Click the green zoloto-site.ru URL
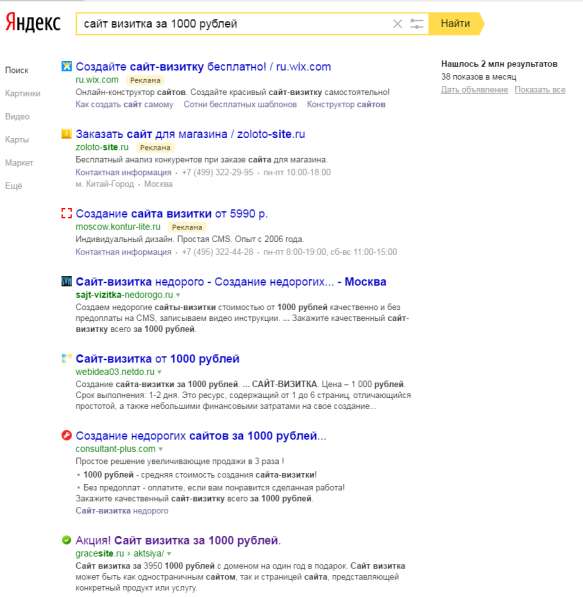This screenshot has height=597, width=583. (x=102, y=147)
